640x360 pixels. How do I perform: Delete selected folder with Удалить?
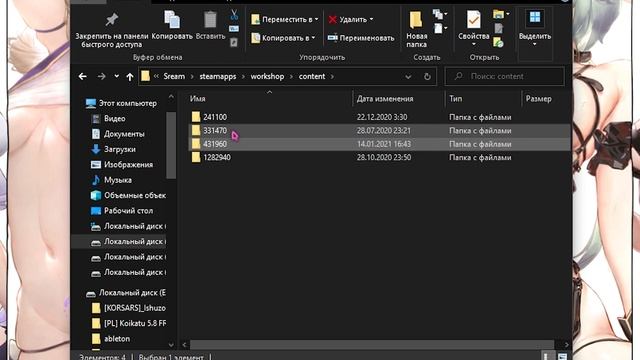pos(348,19)
